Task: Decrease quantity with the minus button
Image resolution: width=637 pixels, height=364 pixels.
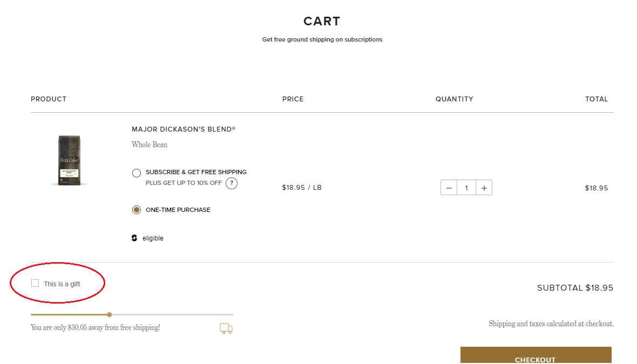Action: (x=449, y=188)
